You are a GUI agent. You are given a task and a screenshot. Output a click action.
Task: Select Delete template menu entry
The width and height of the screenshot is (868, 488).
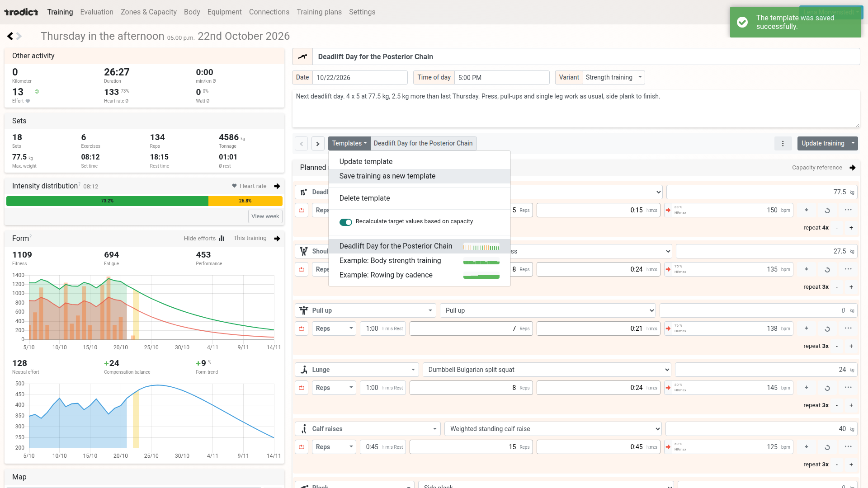click(420, 198)
